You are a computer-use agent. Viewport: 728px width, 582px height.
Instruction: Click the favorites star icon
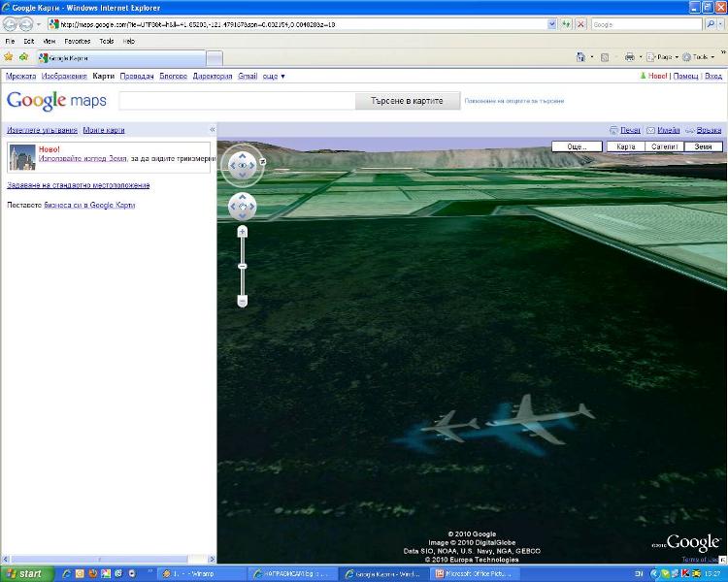pyautogui.click(x=9, y=57)
